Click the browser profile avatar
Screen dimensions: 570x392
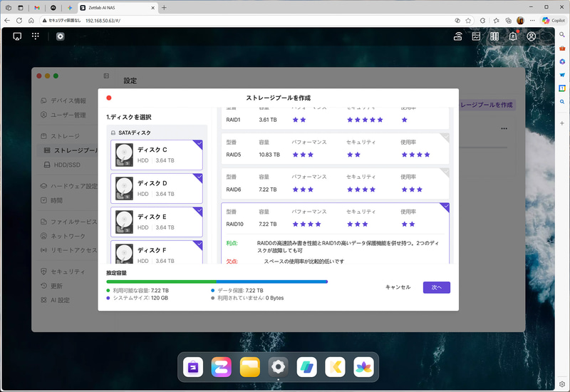[520, 21]
